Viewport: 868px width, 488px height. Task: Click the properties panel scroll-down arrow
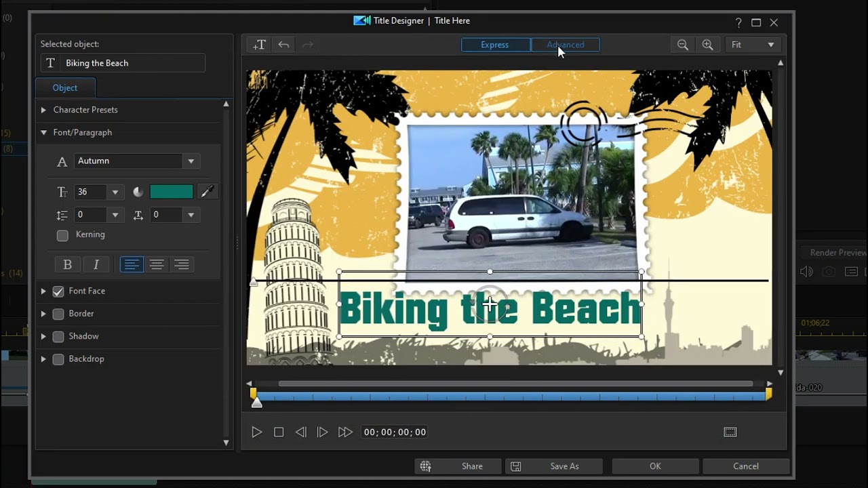pos(226,443)
